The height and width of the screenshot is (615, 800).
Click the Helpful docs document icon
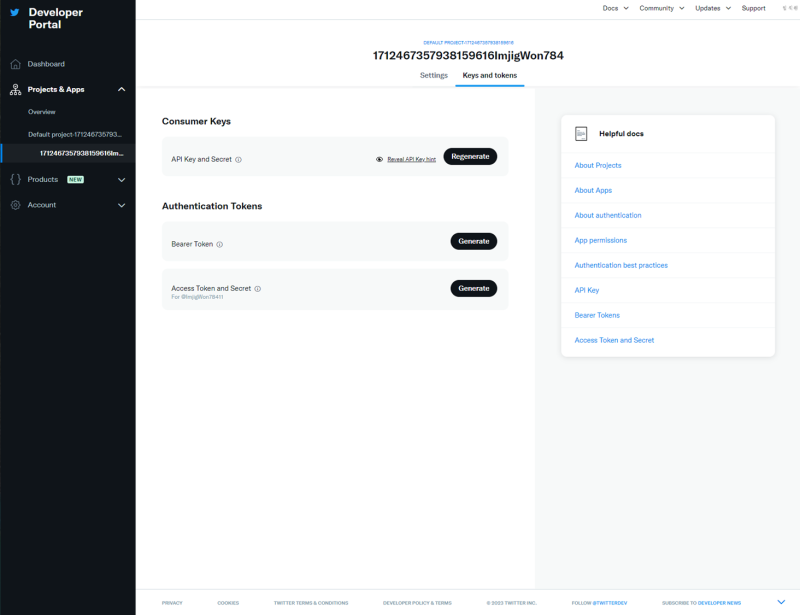coord(581,134)
